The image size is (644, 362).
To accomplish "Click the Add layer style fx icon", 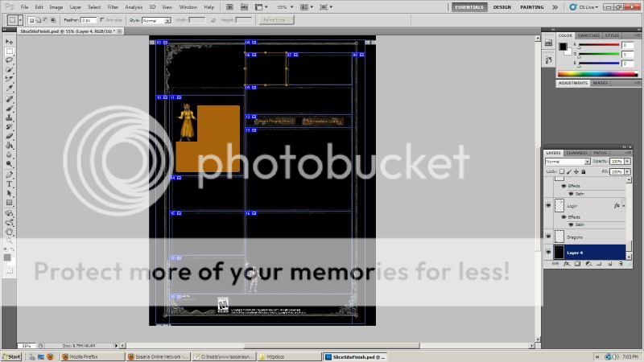I will 567,264.
